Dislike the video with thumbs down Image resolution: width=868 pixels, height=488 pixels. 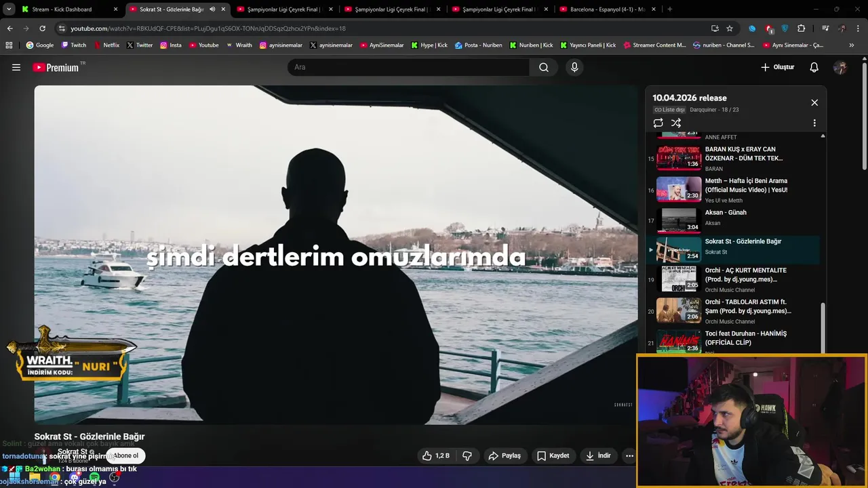[467, 455]
